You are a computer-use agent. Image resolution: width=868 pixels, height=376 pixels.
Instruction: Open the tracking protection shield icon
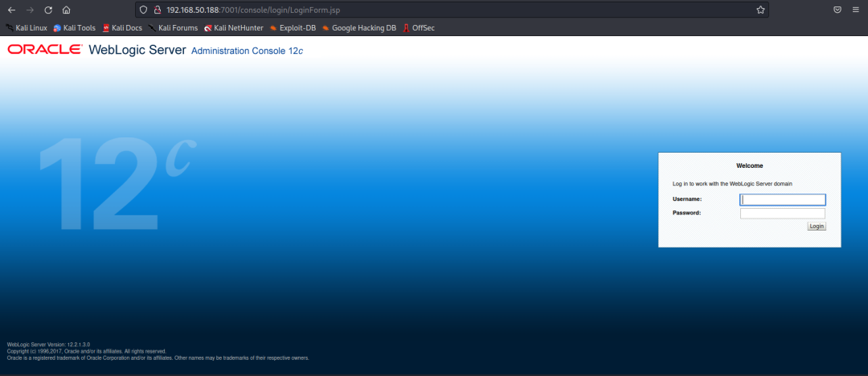point(144,10)
